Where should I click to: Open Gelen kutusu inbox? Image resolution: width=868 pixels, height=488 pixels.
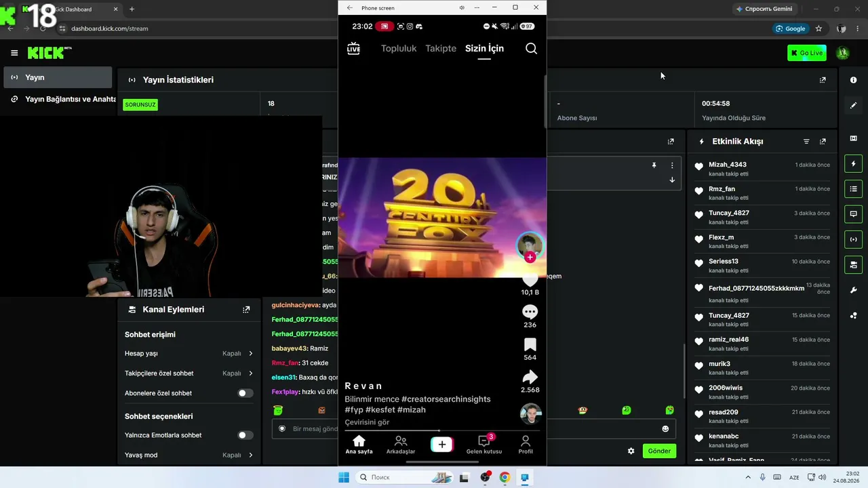click(484, 445)
